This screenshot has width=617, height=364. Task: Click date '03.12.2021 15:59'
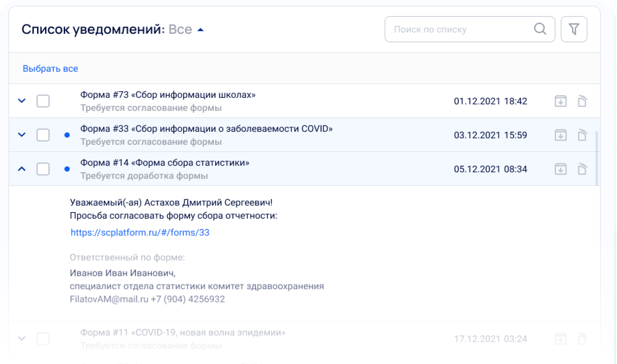490,135
